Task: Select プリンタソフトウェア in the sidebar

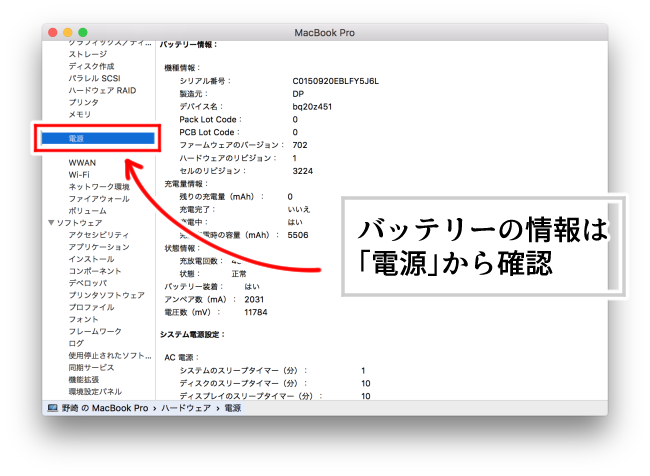Action: pos(107,295)
